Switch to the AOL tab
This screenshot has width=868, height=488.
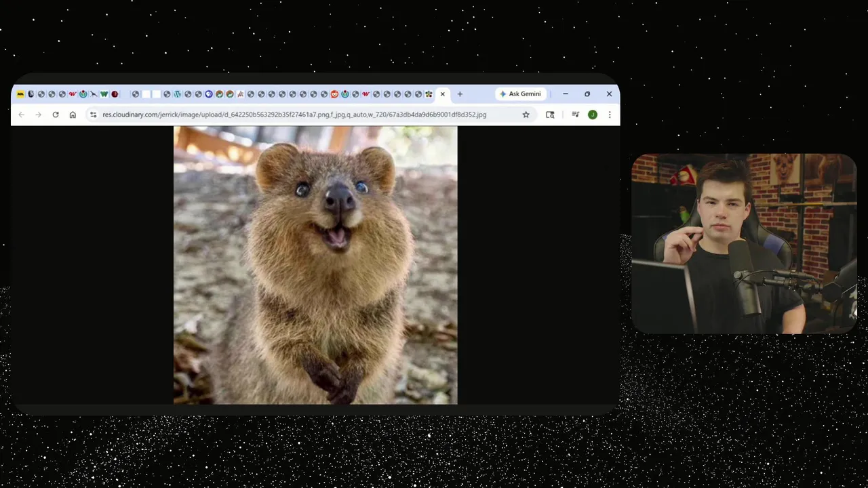click(20, 94)
